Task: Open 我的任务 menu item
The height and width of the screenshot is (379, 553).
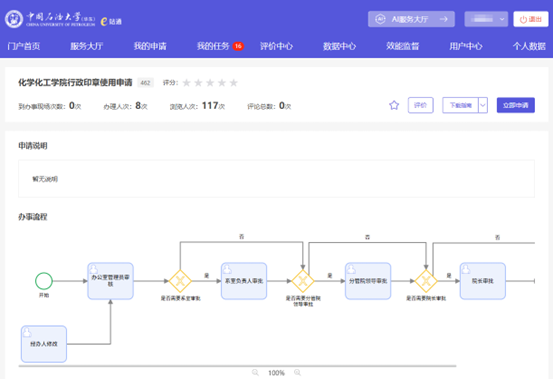Action: click(x=213, y=46)
